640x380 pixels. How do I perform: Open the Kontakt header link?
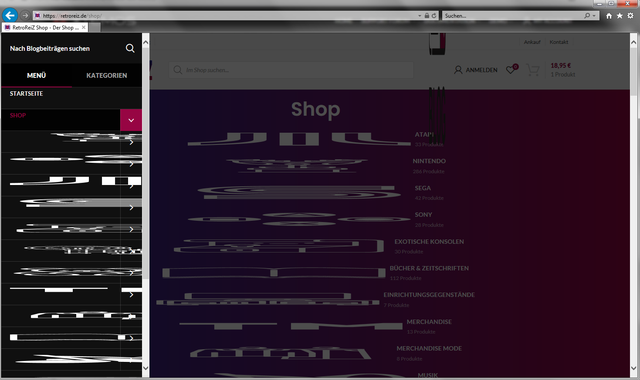coord(559,42)
